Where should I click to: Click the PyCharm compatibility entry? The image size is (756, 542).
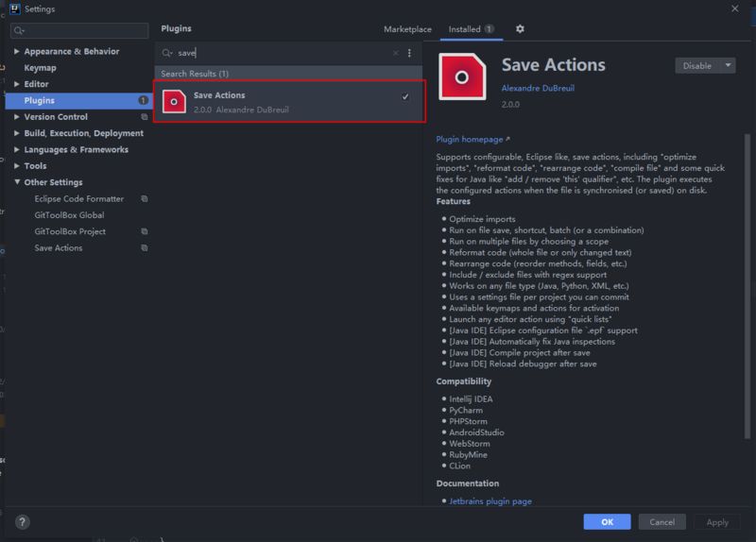pos(466,410)
